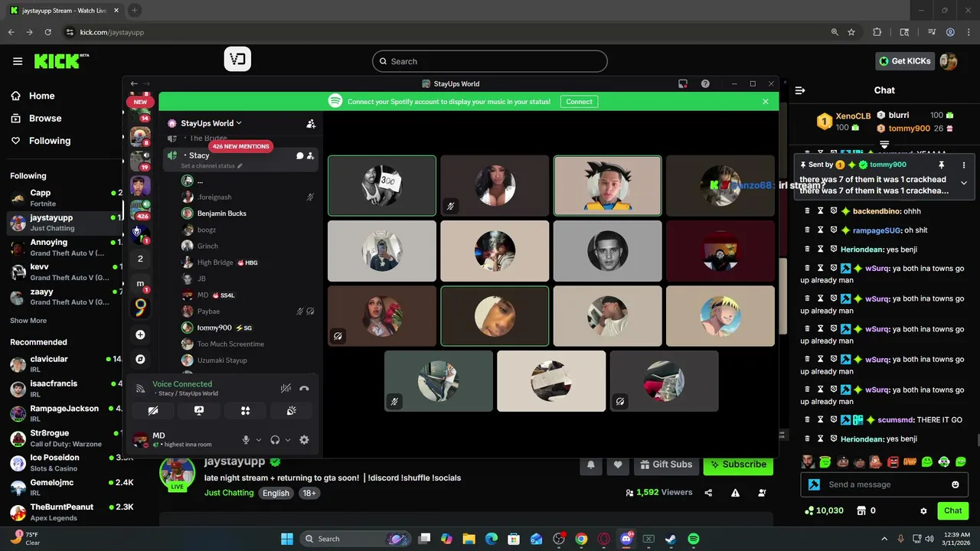This screenshot has height=551, width=980.
Task: Disconnect from the voice channel
Action: [304, 388]
